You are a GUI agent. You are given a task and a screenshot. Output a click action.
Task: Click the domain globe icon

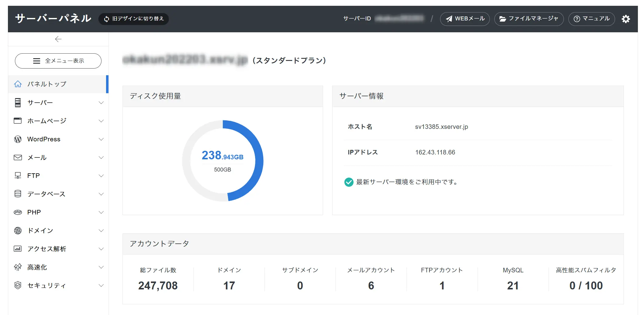(x=18, y=231)
